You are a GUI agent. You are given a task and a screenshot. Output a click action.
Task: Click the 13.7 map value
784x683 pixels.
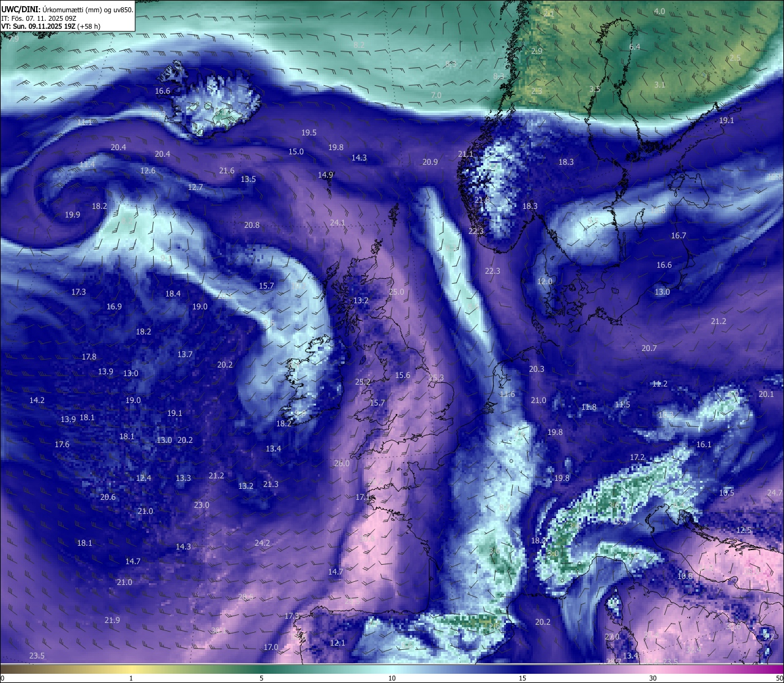185,354
